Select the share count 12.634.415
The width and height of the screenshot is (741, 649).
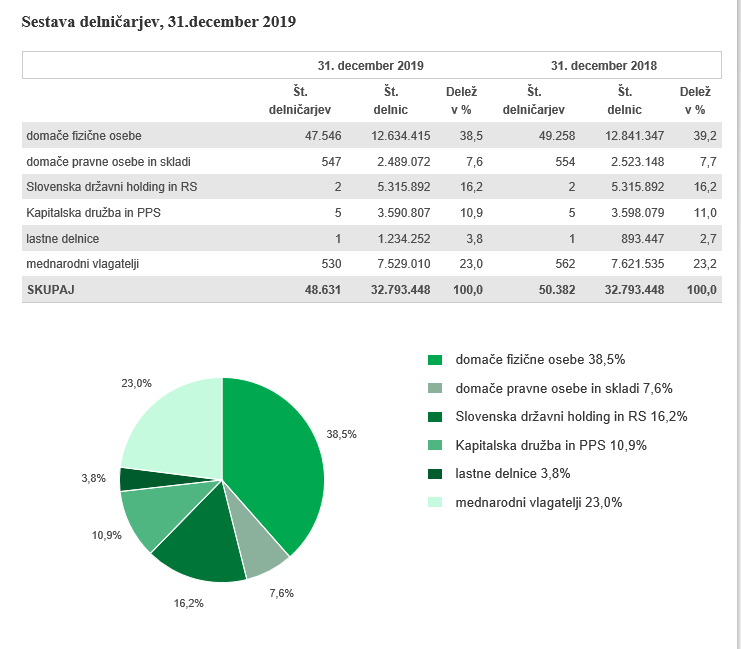point(400,136)
